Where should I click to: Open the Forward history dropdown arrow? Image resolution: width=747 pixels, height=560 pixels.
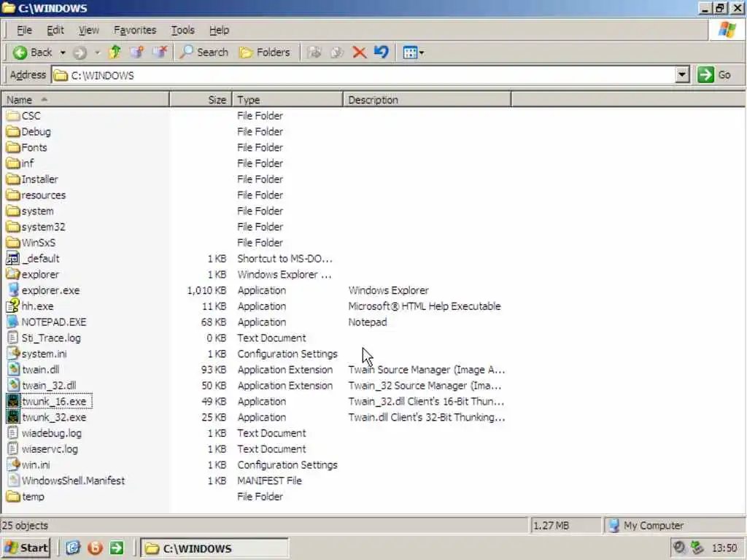(97, 52)
